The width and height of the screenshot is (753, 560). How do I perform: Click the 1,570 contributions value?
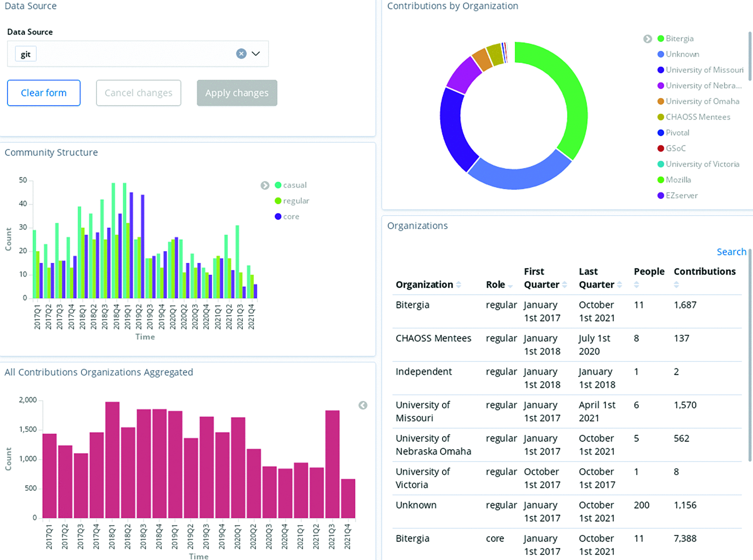tap(685, 405)
